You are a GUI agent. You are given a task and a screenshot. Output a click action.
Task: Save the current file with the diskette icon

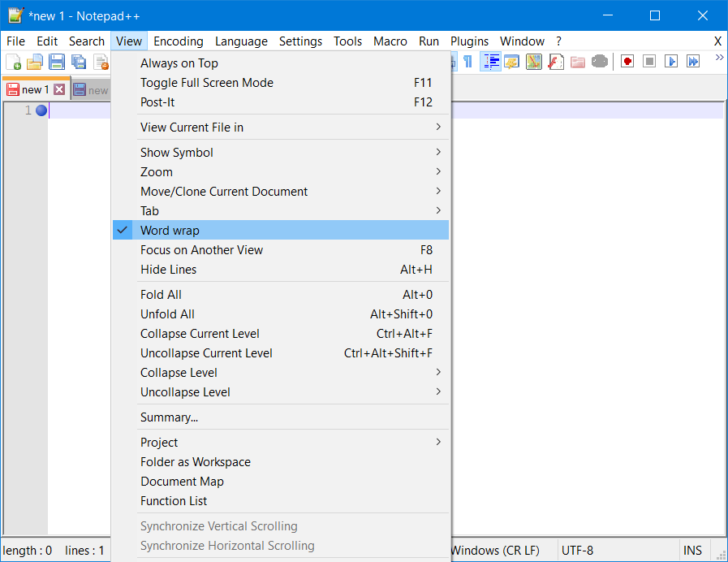(x=55, y=60)
